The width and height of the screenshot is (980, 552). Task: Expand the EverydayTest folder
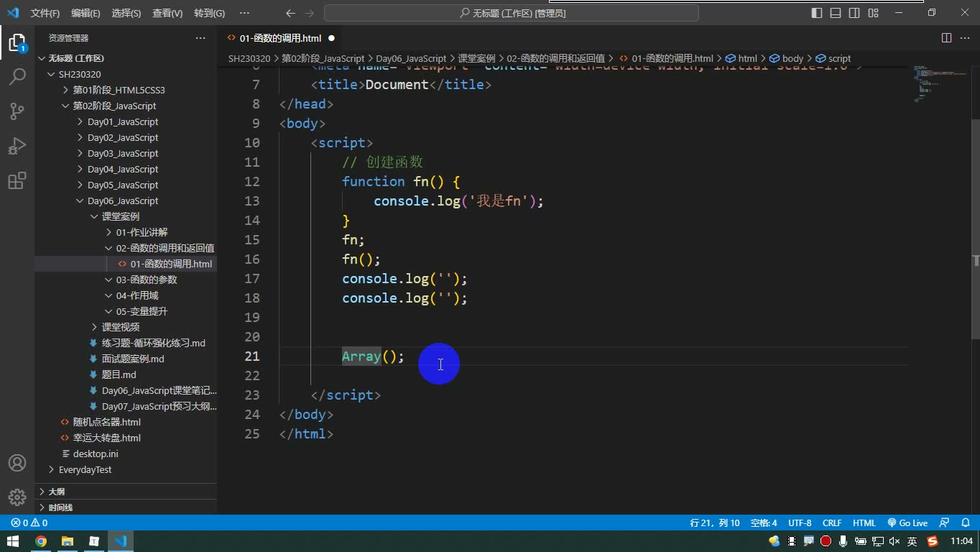tap(85, 469)
